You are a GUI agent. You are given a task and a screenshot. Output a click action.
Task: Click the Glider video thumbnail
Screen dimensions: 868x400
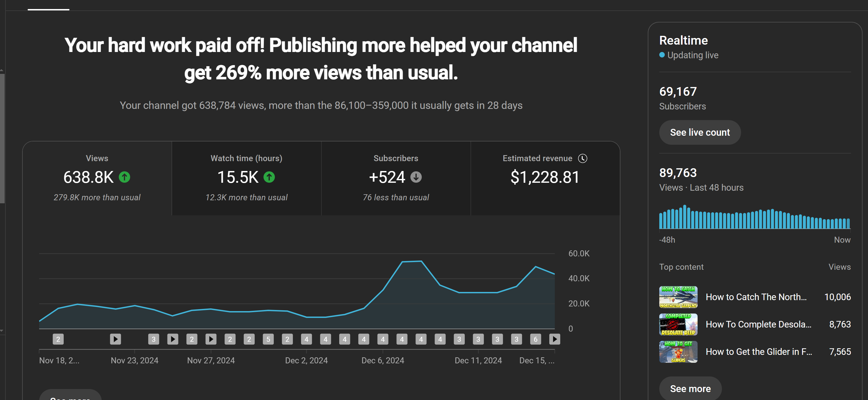[x=678, y=352]
